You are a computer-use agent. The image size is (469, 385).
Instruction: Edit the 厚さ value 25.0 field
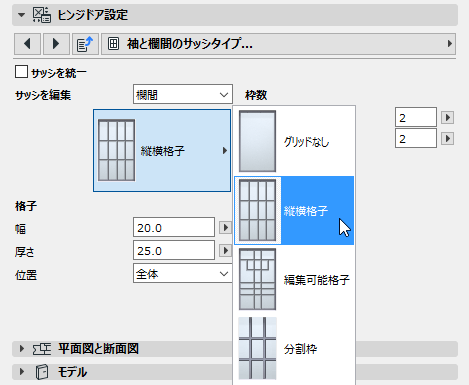click(x=174, y=250)
